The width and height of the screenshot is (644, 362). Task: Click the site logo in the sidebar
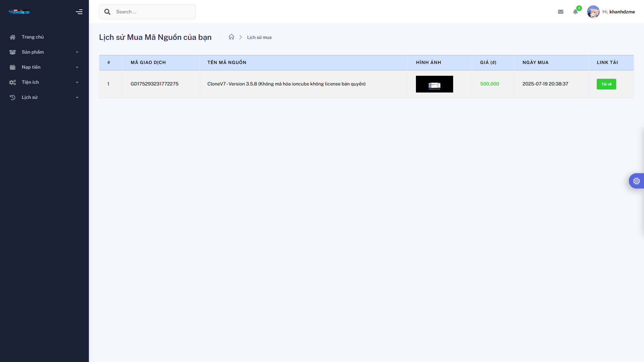click(x=19, y=12)
